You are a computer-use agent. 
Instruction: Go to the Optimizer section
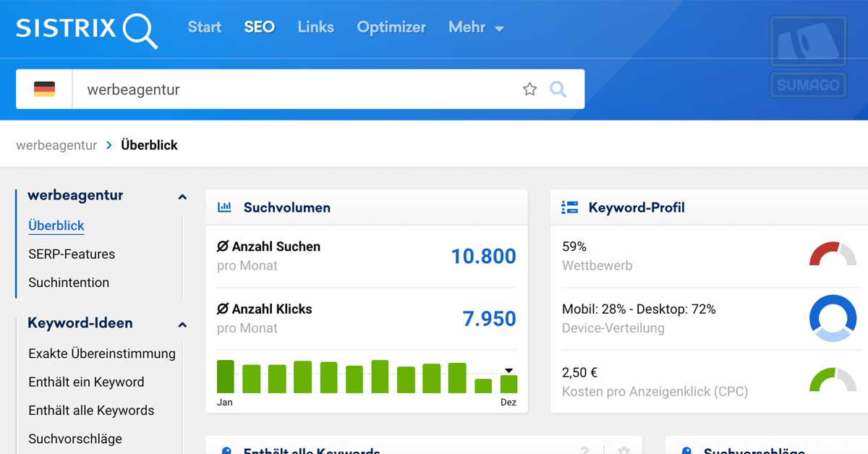391,27
